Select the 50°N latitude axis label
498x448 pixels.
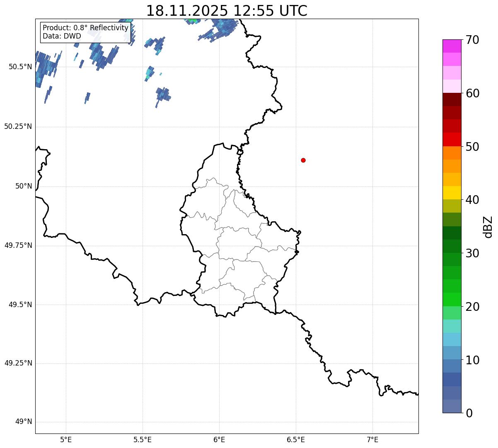(x=24, y=186)
